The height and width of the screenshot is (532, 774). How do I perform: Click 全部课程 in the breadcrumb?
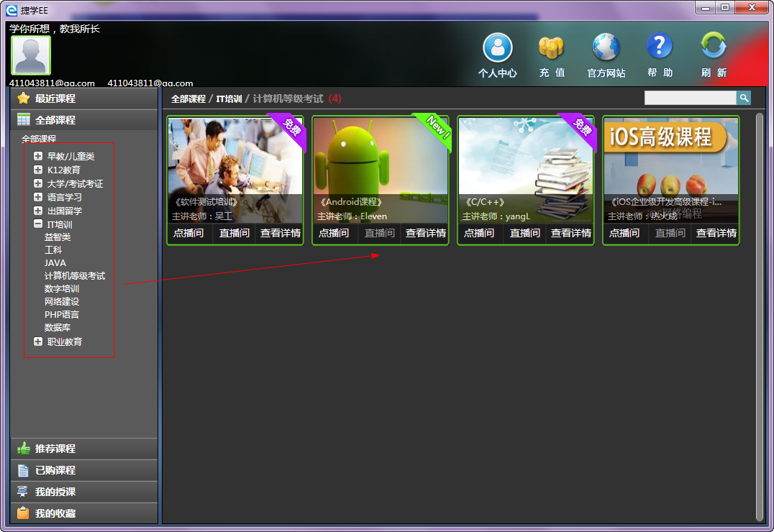tap(188, 98)
